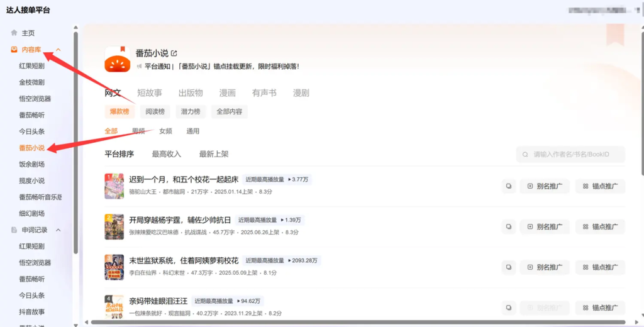Open 悟空浏览器 under 内容库

[35, 99]
